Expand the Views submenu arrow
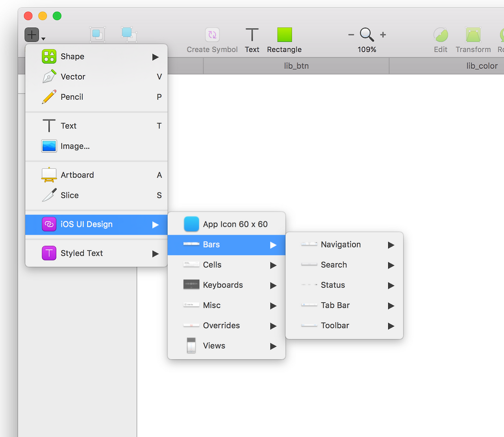 click(273, 346)
